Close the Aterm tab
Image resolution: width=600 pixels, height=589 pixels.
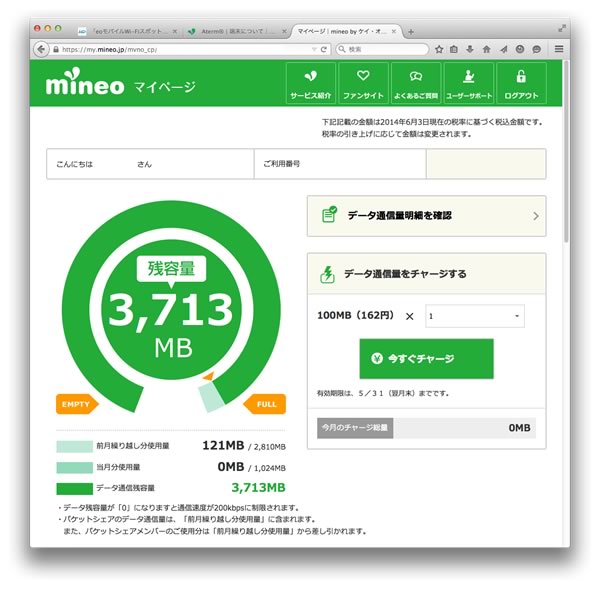[284, 31]
